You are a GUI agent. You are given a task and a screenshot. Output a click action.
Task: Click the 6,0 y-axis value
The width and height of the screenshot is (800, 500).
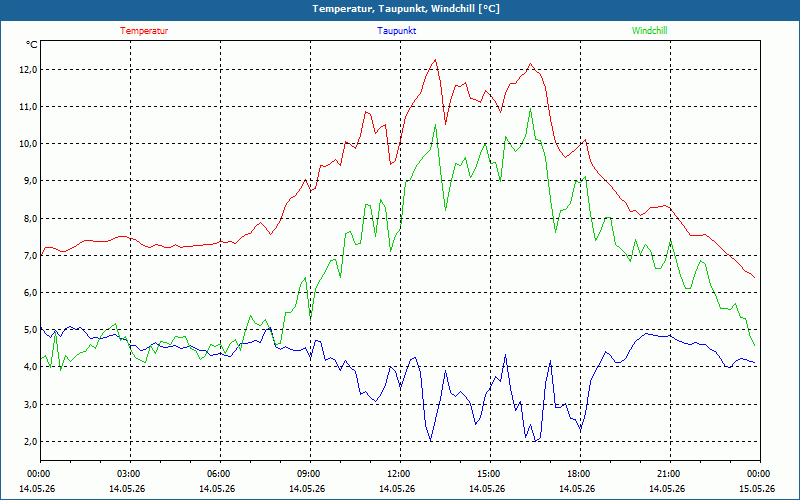[30, 293]
